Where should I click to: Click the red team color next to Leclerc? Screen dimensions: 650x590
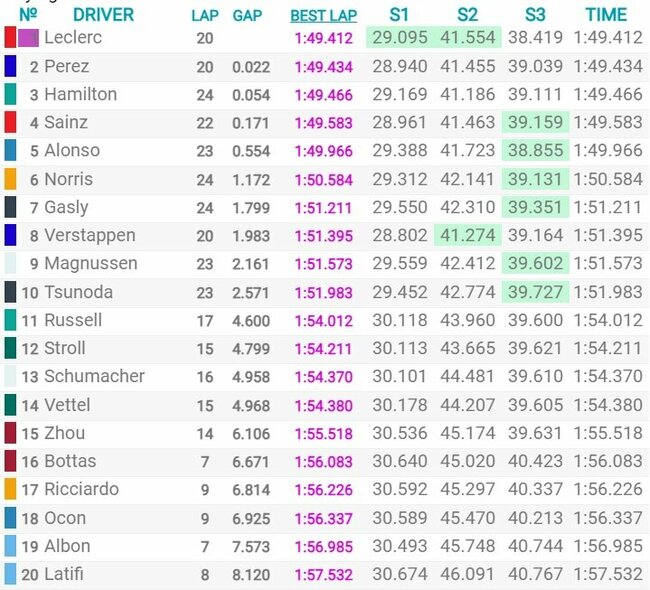tap(10, 38)
